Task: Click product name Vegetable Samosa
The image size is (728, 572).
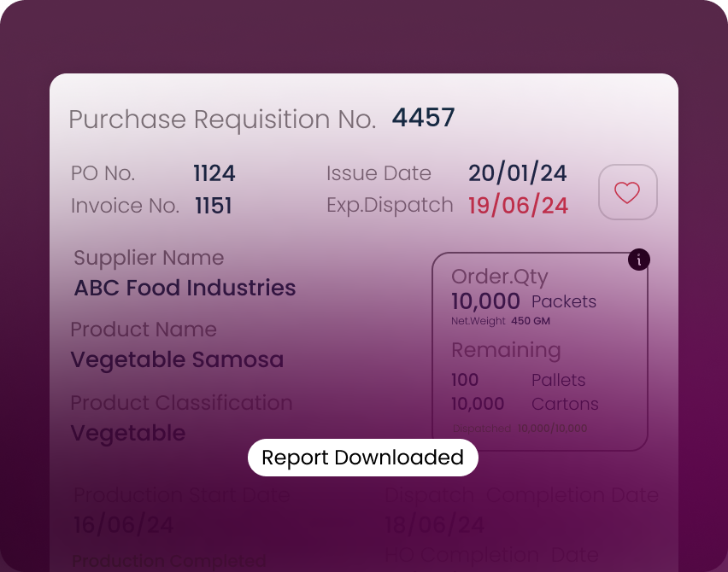Action: [177, 359]
